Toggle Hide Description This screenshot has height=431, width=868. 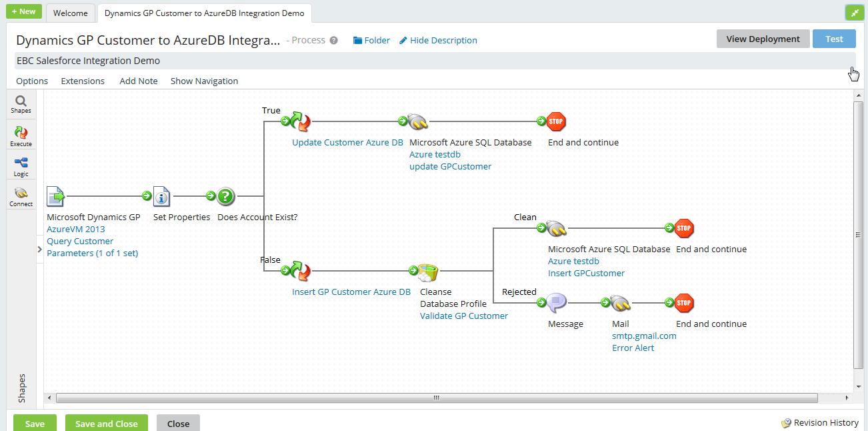tap(438, 41)
